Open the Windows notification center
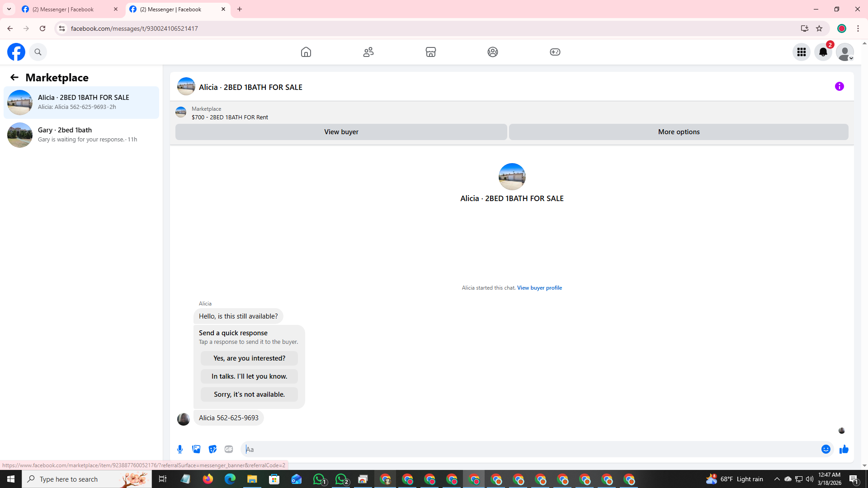 tap(854, 479)
